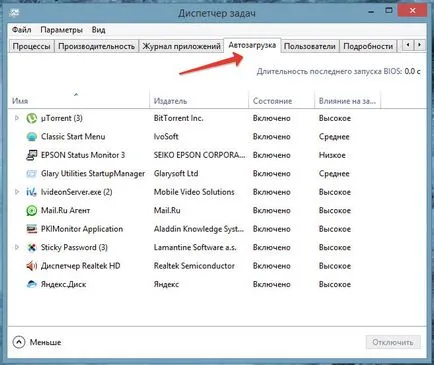The height and width of the screenshot is (365, 434).
Task: Click the IvideonServer.exe icon
Action: coord(32,192)
